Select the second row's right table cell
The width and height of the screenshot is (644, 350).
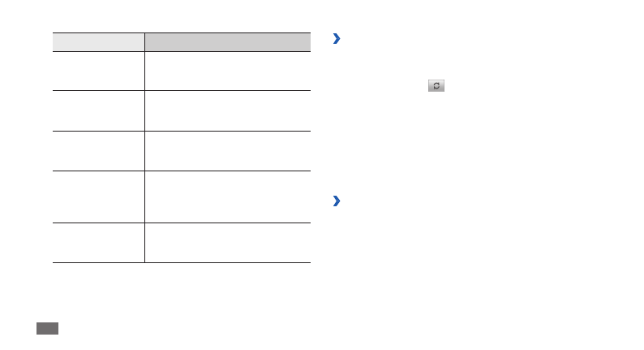click(227, 110)
